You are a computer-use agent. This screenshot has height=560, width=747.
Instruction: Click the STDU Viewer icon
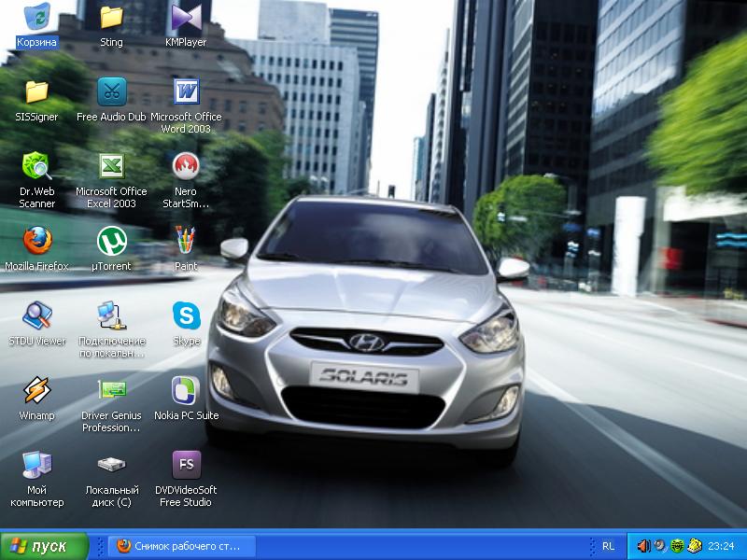pyautogui.click(x=36, y=315)
